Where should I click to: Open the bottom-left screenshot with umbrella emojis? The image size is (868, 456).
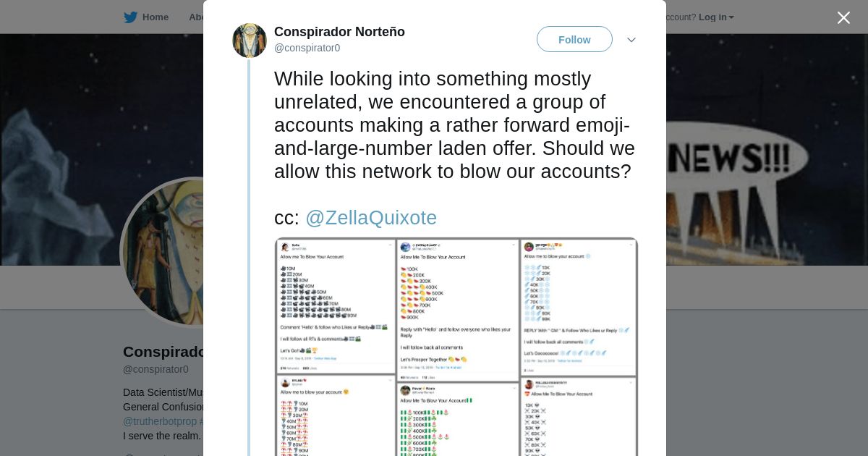point(335,416)
